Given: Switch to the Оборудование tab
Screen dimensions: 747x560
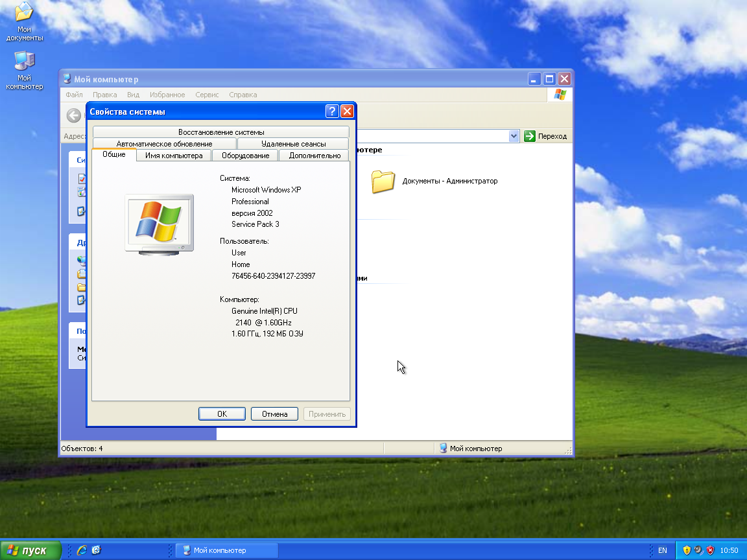Looking at the screenshot, I should point(245,156).
